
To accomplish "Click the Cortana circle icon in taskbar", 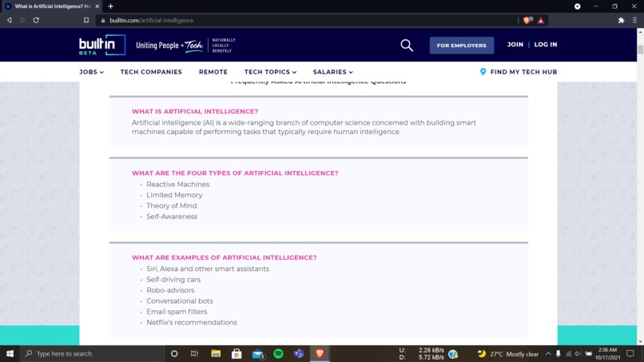I will click(x=174, y=353).
